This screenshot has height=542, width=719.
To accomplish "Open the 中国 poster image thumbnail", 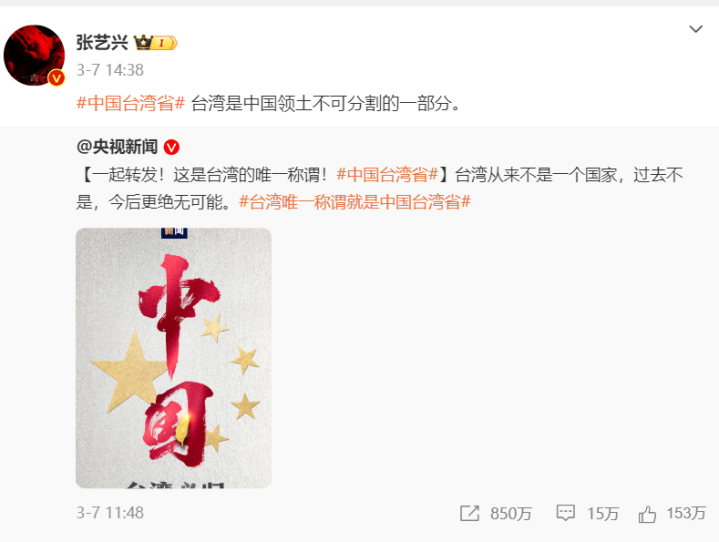I will pos(173,358).
